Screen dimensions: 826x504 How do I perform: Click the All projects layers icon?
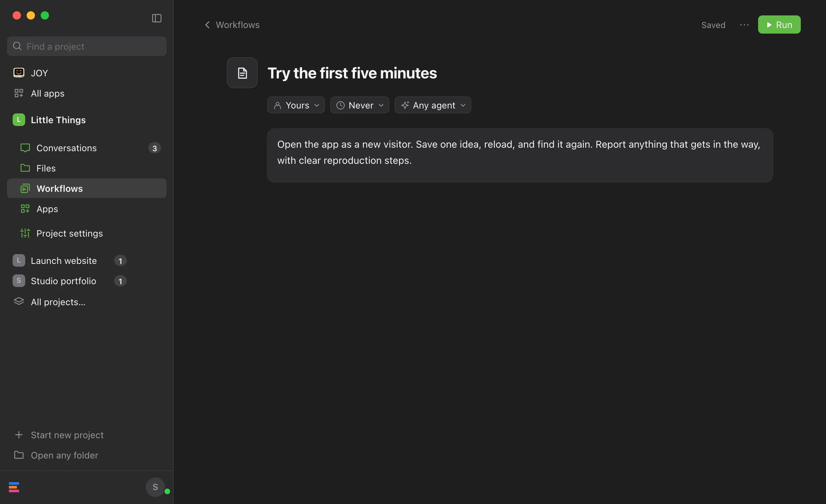pyautogui.click(x=19, y=301)
